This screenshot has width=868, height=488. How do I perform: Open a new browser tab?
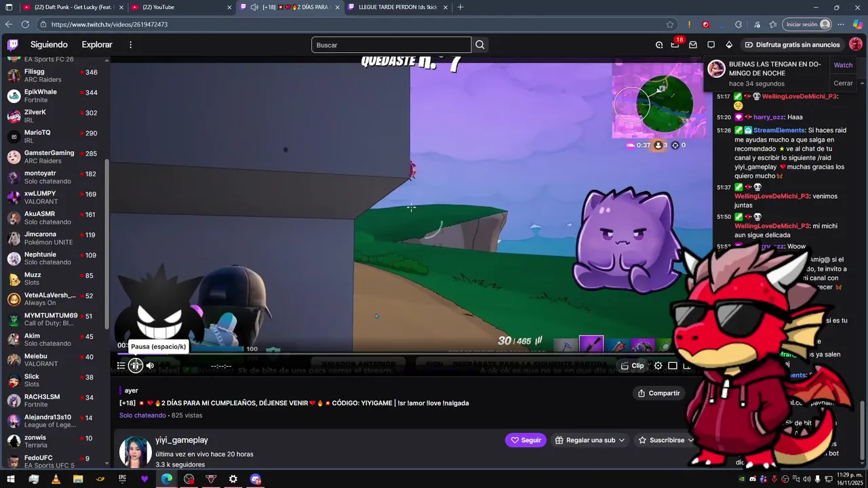click(x=460, y=7)
